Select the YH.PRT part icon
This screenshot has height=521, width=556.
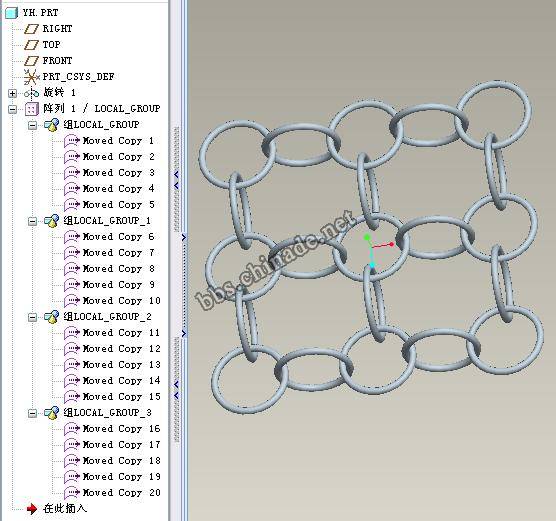(x=11, y=13)
